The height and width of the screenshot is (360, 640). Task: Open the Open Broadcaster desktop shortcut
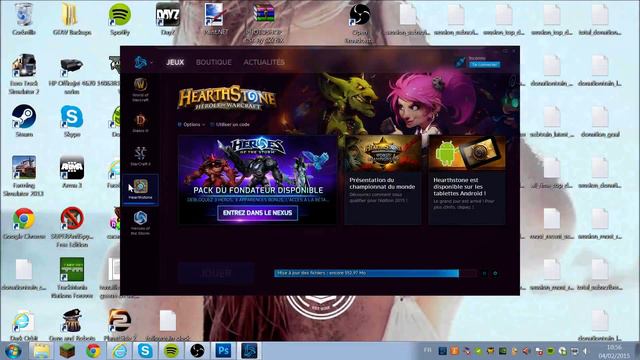(x=360, y=24)
